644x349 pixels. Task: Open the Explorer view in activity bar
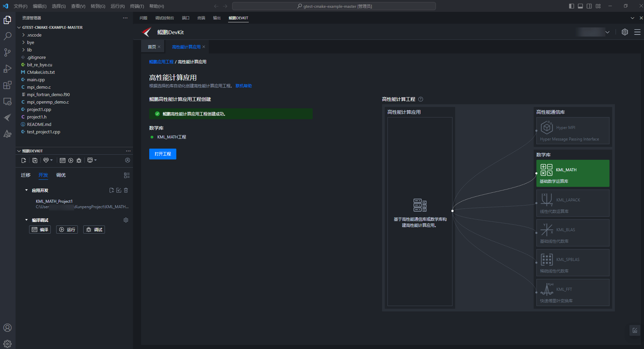(x=7, y=20)
